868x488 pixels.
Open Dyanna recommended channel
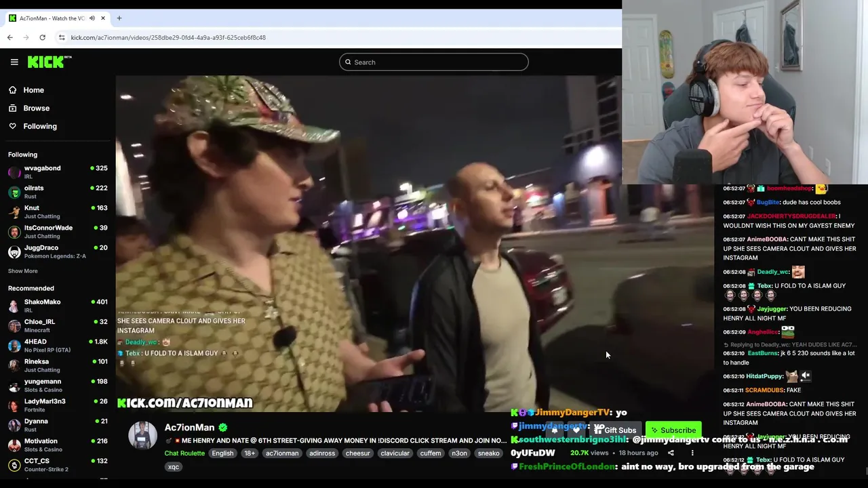point(58,425)
